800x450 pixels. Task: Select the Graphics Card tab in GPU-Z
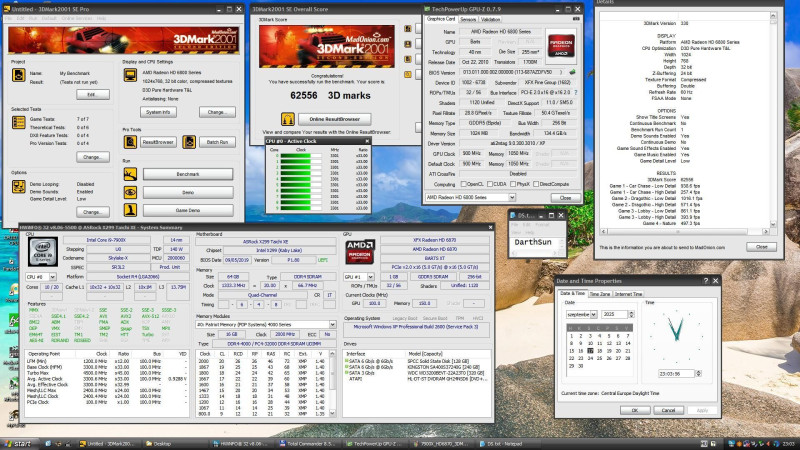[441, 19]
